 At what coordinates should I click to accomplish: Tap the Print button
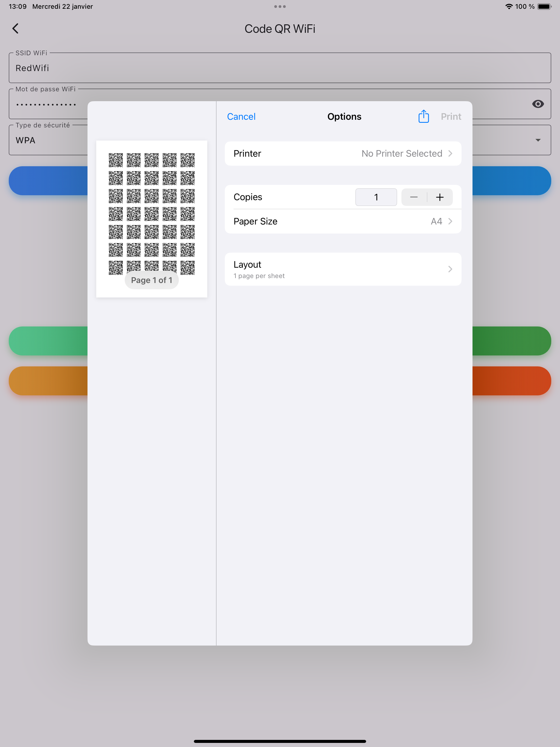[x=451, y=116]
